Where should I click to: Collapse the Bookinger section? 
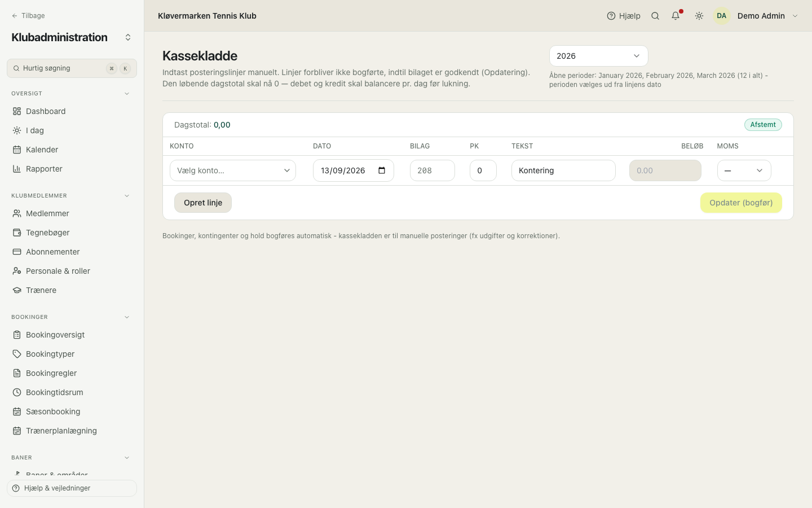[127, 317]
